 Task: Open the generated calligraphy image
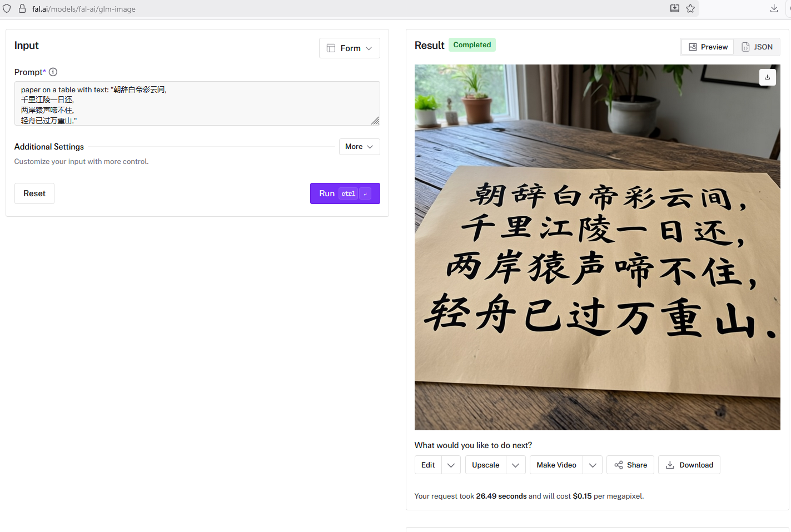point(598,247)
